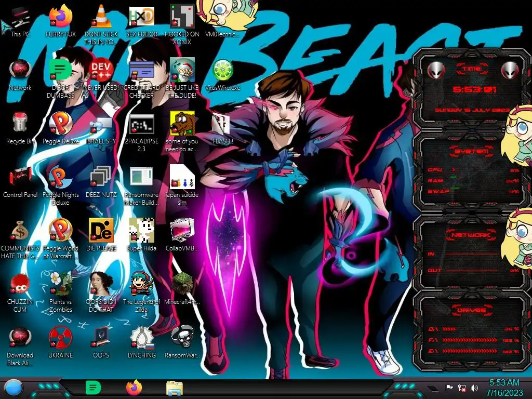Click the CPU usage row in widget
Screen dimensions: 532x399
point(473,170)
